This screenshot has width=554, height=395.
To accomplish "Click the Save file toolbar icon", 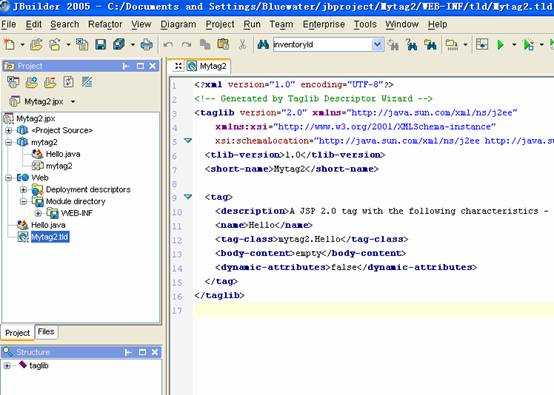I will (100, 45).
